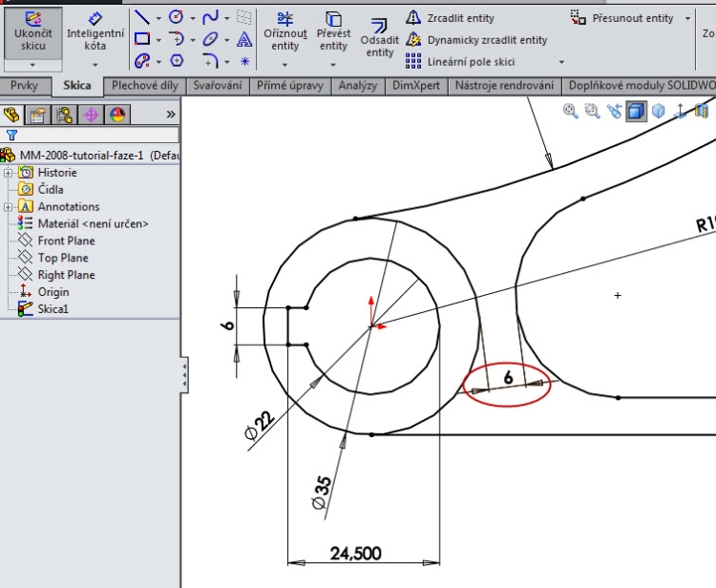
Task: Switch to the Prvky tab
Action: [x=24, y=86]
